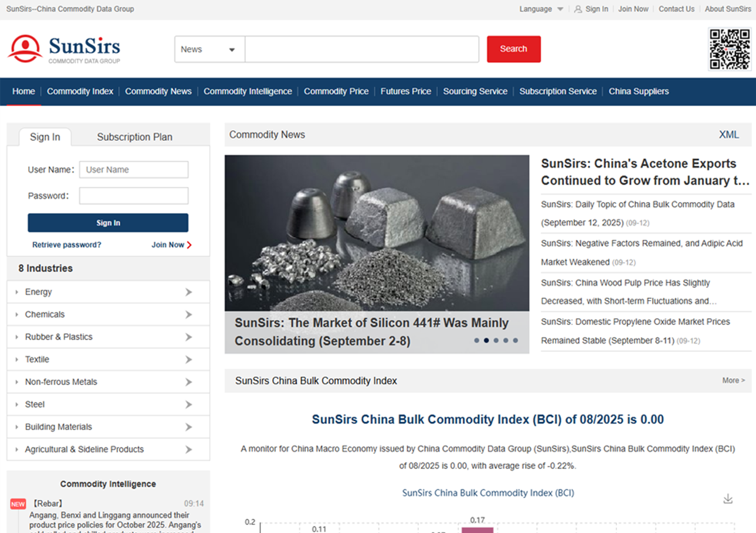Viewport: 756px width, 533px height.
Task: Click the SunSirs logo
Action: [64, 49]
